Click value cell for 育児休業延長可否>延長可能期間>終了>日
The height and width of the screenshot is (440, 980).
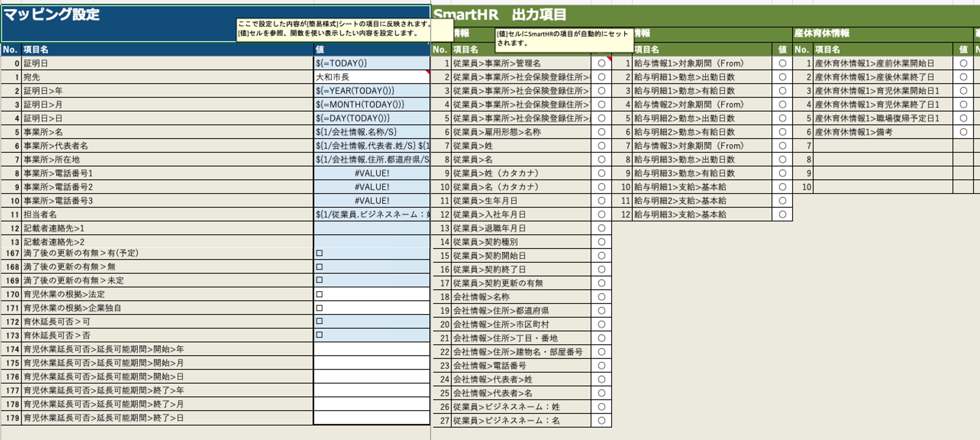pyautogui.click(x=371, y=418)
